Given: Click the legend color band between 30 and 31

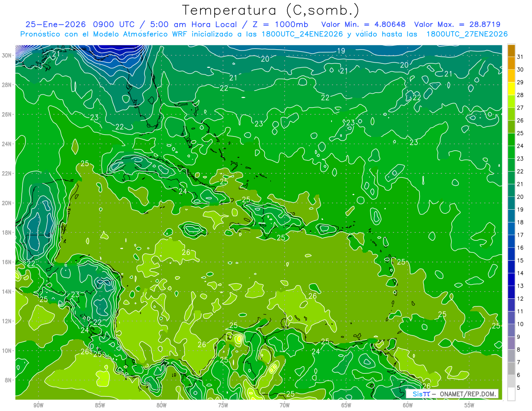Looking at the screenshot, I should click(x=511, y=63).
